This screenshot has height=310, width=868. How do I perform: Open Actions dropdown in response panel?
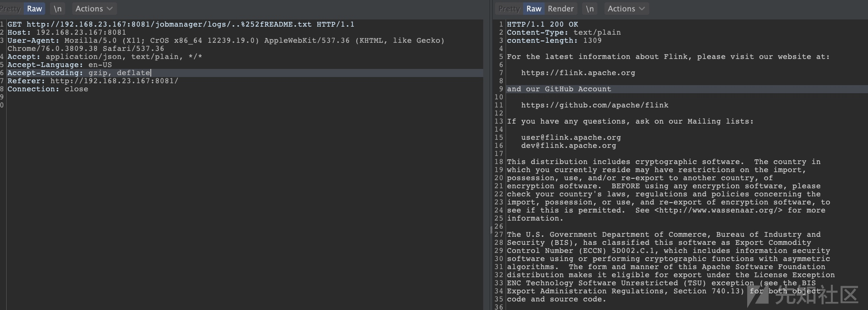[x=626, y=9]
